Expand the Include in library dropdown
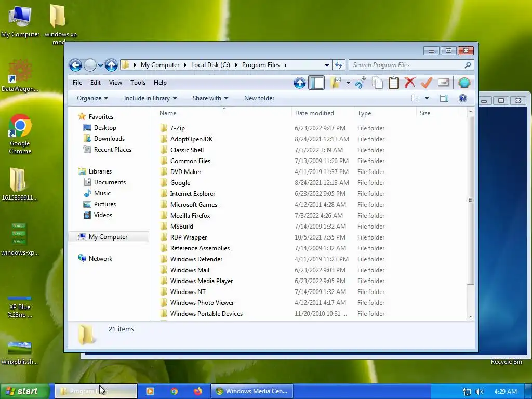The image size is (532, 399). (x=150, y=98)
